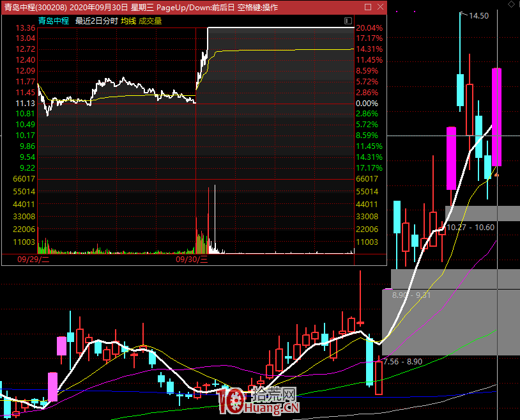Click the 2020年09月30日 date in the title
Viewport: 520px width, 420px height.
point(98,7)
